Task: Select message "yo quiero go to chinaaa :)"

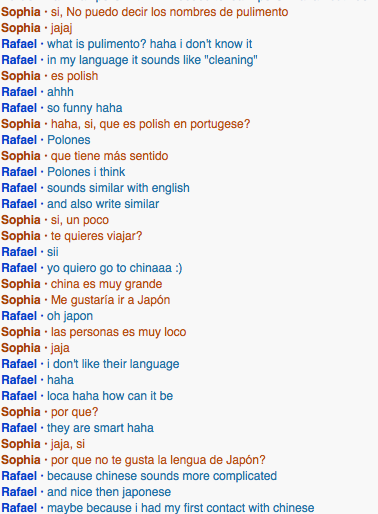Action: [x=115, y=268]
